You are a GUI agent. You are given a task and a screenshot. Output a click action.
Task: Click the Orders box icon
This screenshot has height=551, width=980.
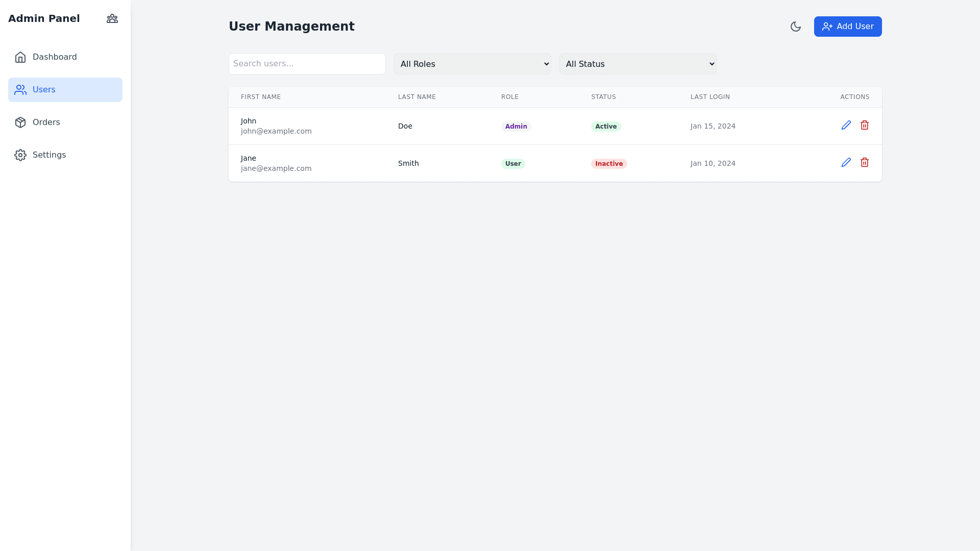[x=20, y=122]
